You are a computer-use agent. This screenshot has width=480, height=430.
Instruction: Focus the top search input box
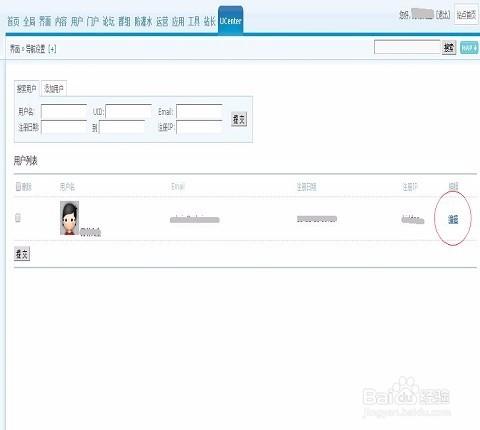[407, 47]
